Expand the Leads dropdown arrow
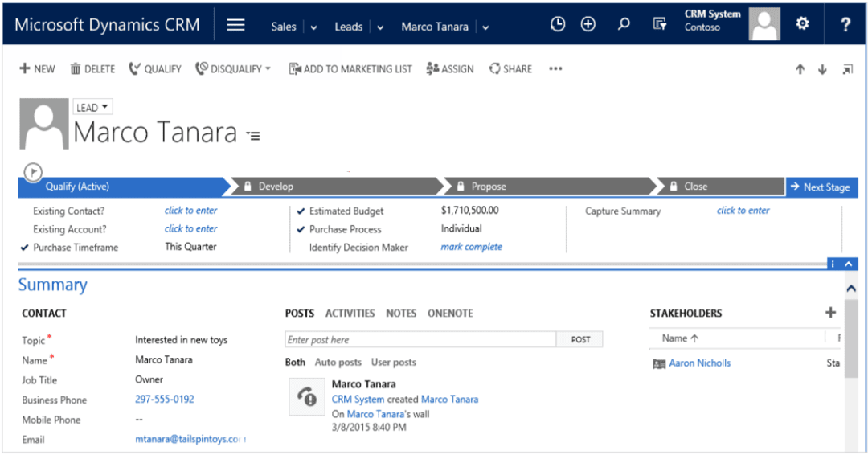This screenshot has height=455, width=868. coord(379,27)
